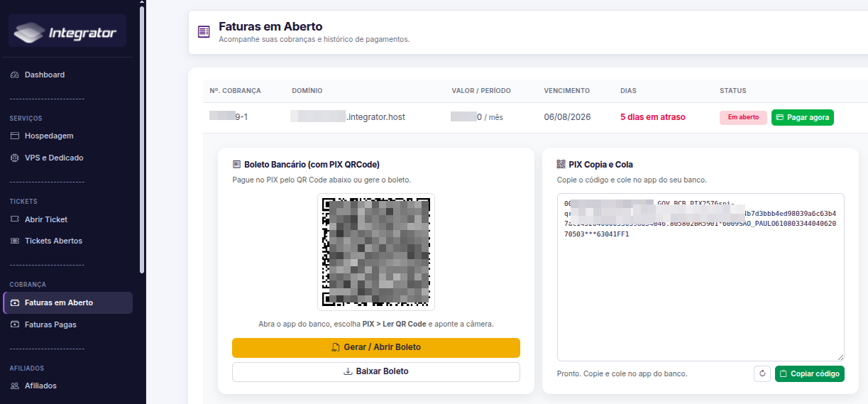Click the Faturas em Aberto page title

pos(270,26)
